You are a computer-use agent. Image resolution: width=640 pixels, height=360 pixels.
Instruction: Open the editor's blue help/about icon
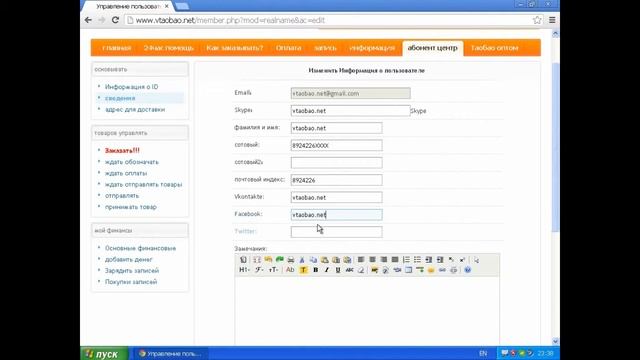(x=468, y=270)
